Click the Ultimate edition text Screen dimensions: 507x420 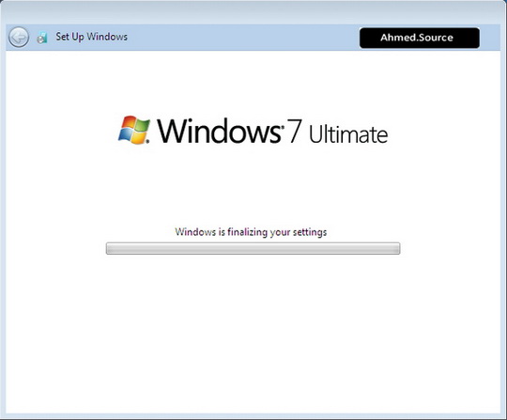[348, 134]
